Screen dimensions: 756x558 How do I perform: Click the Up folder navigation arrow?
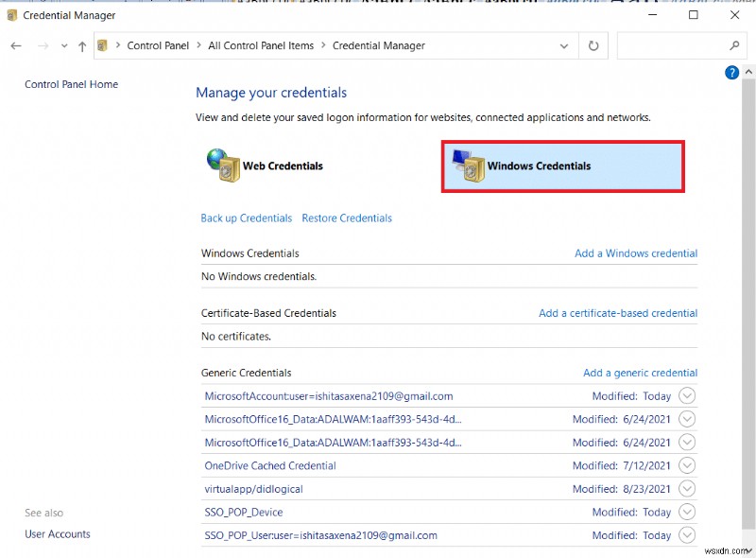point(81,45)
